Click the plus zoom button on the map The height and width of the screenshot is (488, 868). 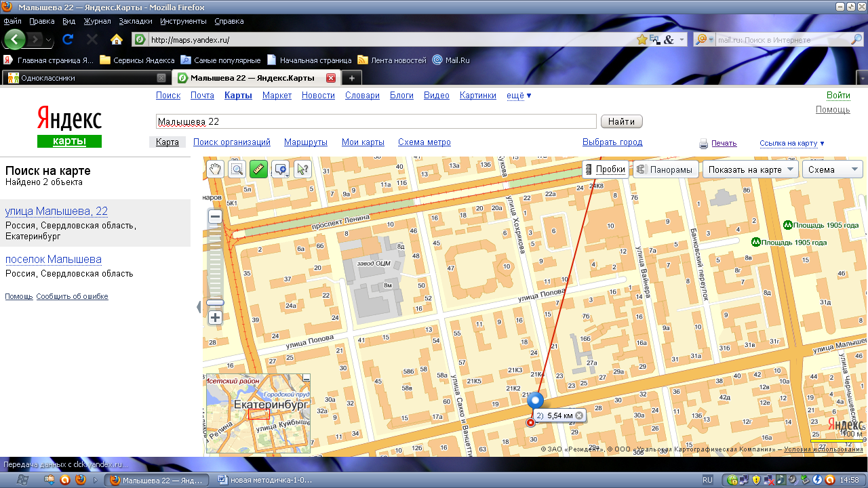pos(215,317)
